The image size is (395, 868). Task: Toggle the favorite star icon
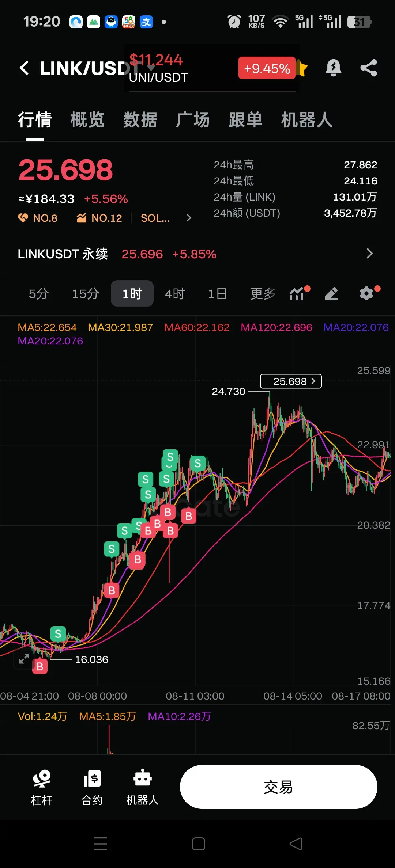click(x=301, y=68)
